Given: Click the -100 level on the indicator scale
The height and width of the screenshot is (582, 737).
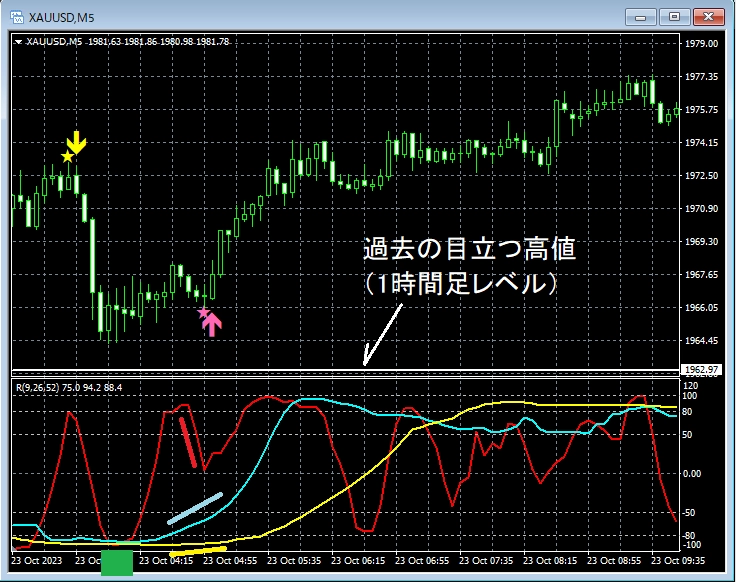Looking at the screenshot, I should click(691, 545).
